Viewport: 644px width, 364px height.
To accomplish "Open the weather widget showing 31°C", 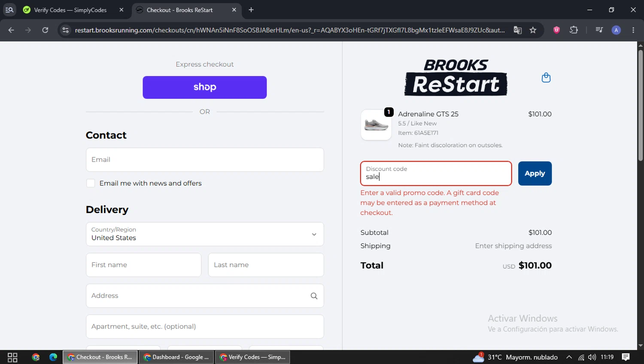I will (x=515, y=357).
